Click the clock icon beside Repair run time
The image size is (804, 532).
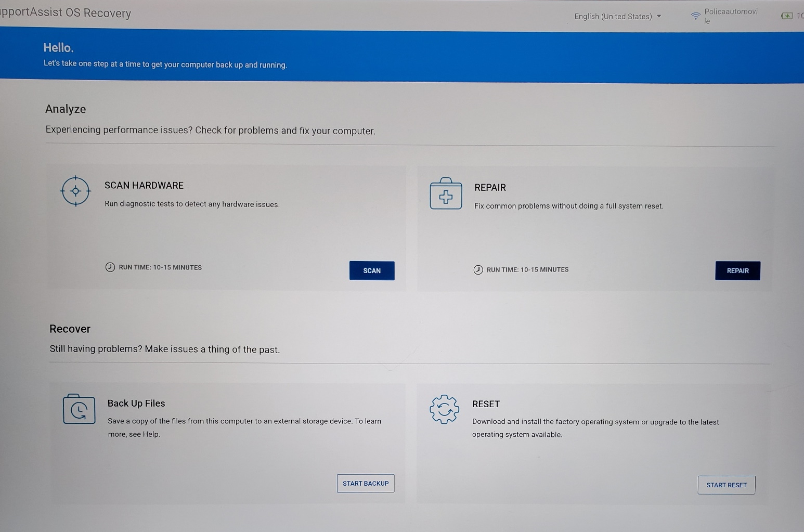(x=478, y=270)
